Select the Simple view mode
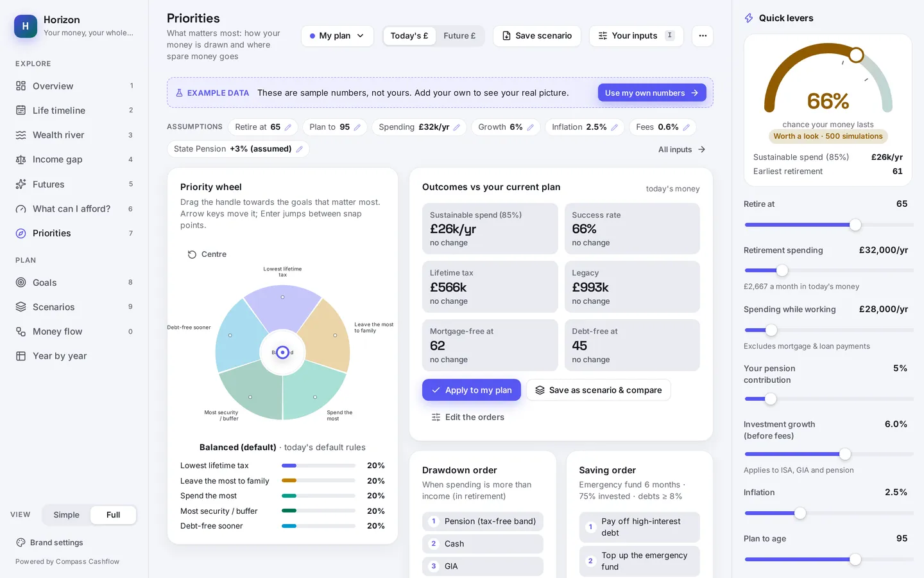 67,515
